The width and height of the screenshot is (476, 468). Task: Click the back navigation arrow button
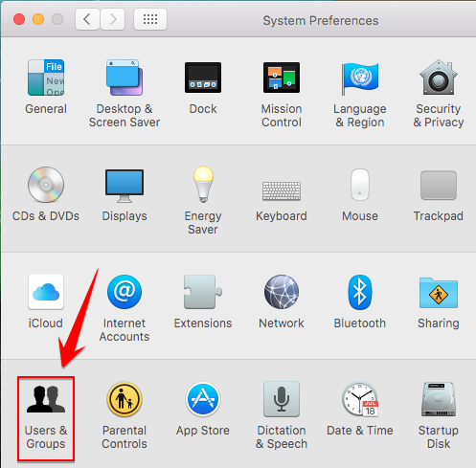[87, 19]
